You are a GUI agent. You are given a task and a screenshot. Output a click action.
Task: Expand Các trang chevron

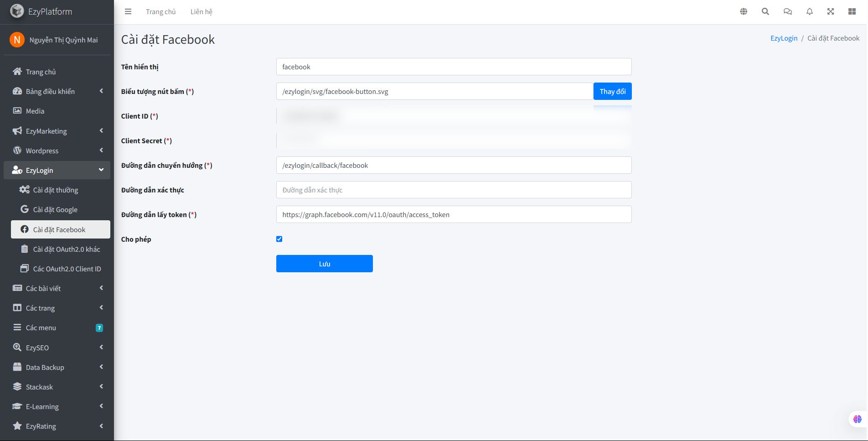coord(101,307)
